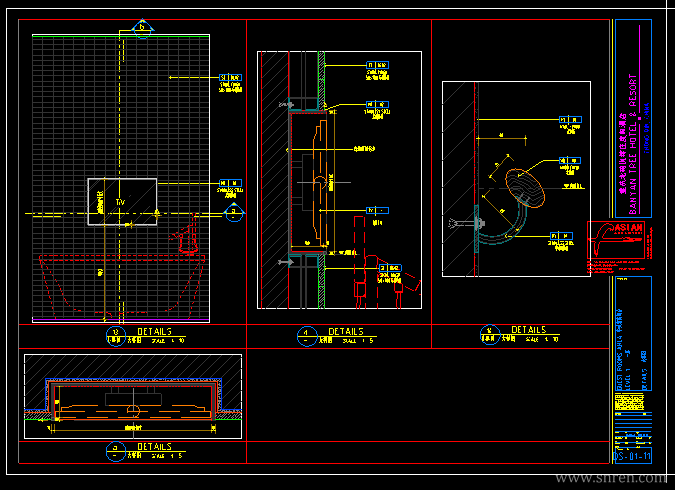Select the DS-01-11 sheet number
Image resolution: width=675 pixels, height=490 pixels.
(632, 456)
